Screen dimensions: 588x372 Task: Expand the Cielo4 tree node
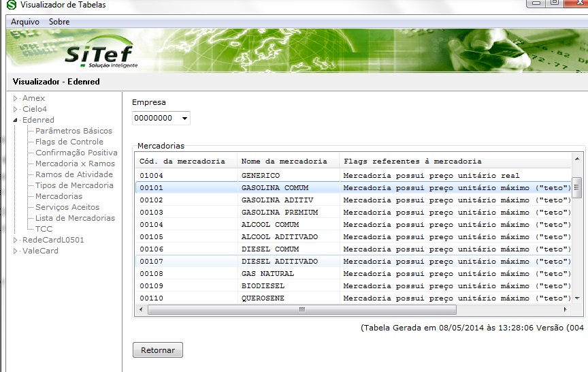[15, 109]
